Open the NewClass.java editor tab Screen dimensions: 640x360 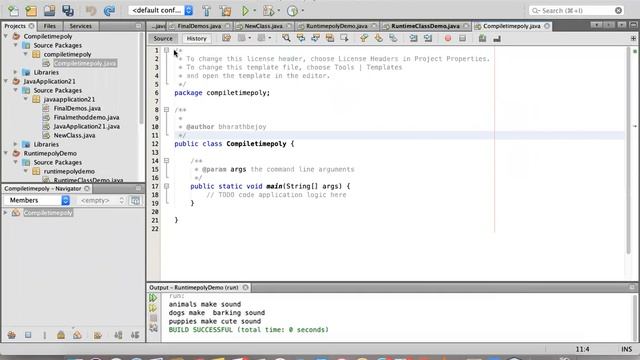pyautogui.click(x=263, y=26)
